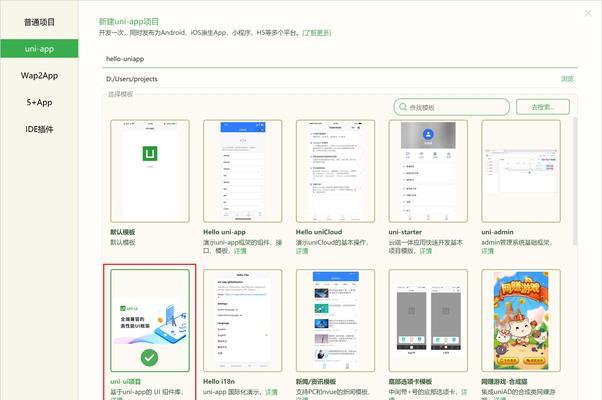Viewport: 602px width, 400px height.
Task: Click the green U logo in 默认模板 preview
Action: (150, 154)
